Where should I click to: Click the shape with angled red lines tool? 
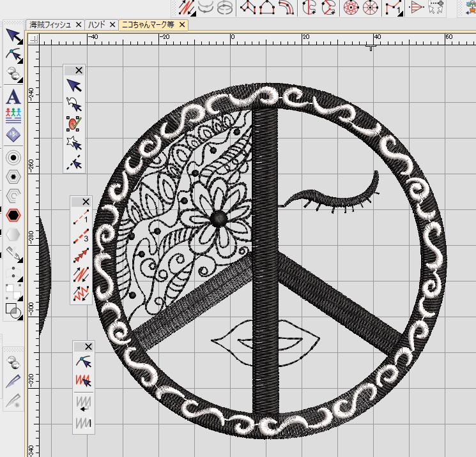[328, 8]
